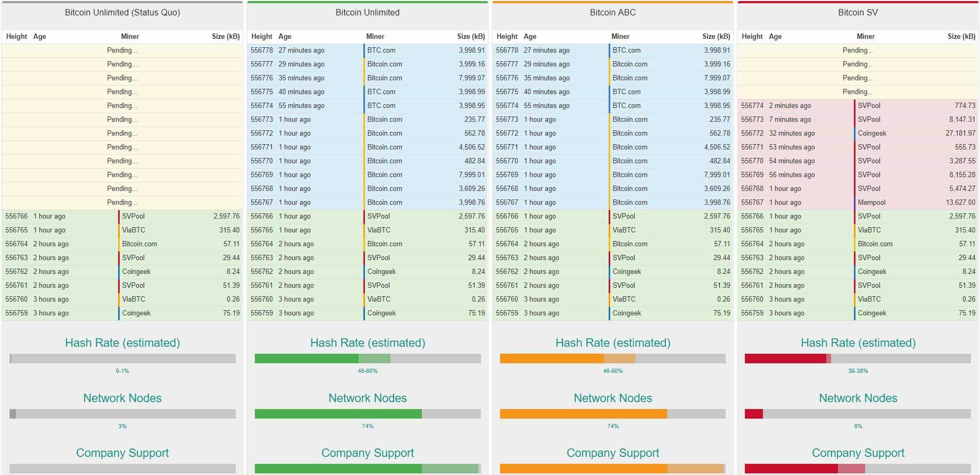Click the 235.77 size in Bitcoin ABC table
Image resolution: width=980 pixels, height=475 pixels.
click(x=720, y=119)
